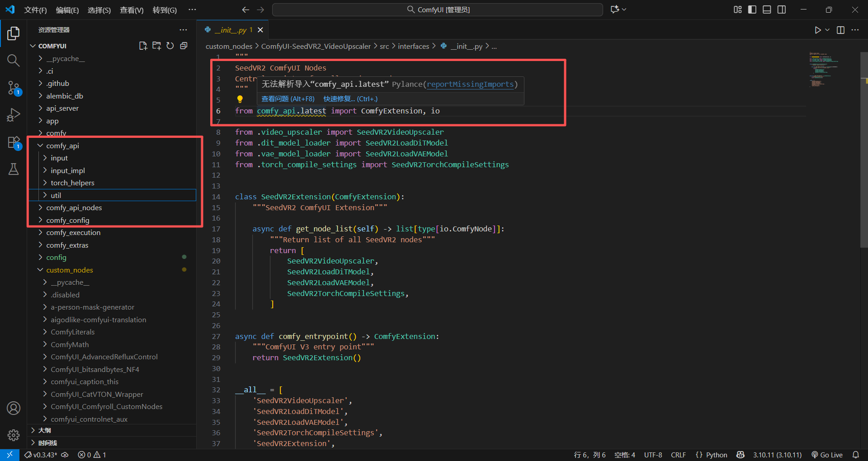Viewport: 868px width, 461px height.
Task: Open the Accounts menu icon
Action: pos(14,408)
